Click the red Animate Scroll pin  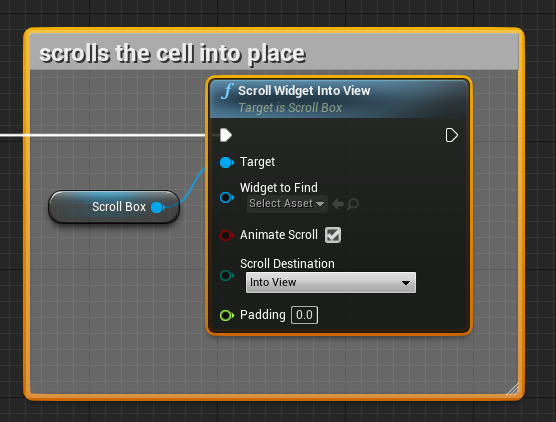(227, 235)
